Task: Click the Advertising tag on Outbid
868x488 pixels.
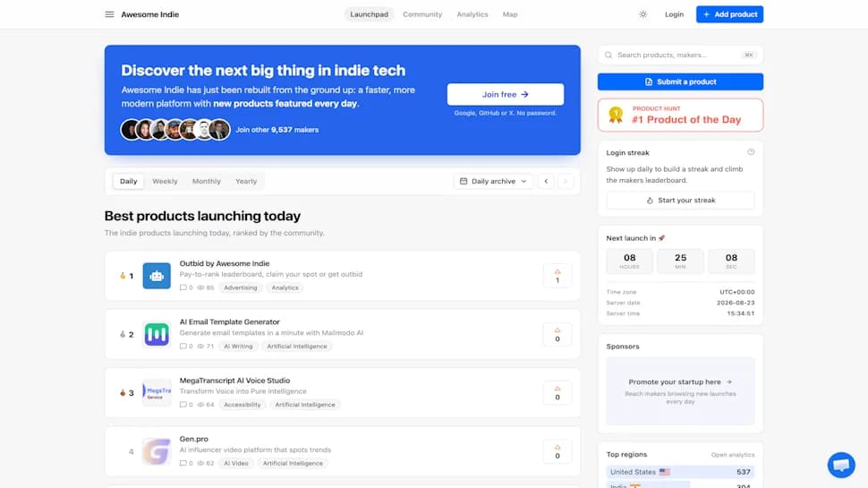Action: (240, 287)
